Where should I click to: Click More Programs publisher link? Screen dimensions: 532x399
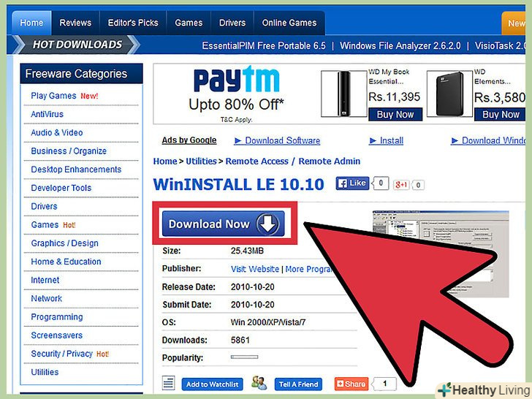point(308,269)
